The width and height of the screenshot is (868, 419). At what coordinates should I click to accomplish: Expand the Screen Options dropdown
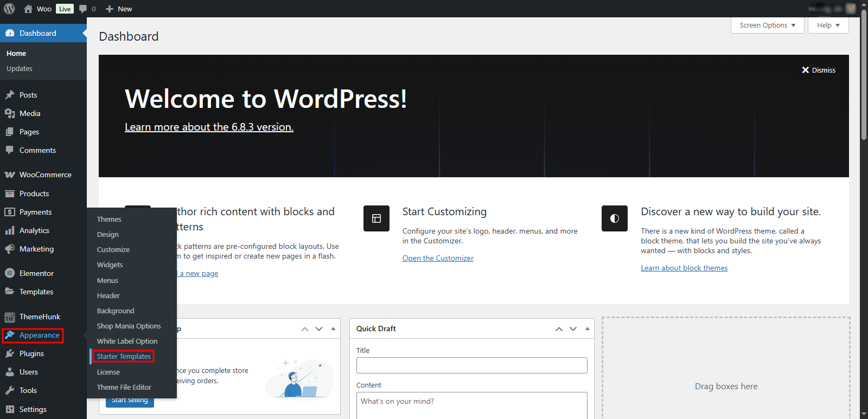[767, 25]
